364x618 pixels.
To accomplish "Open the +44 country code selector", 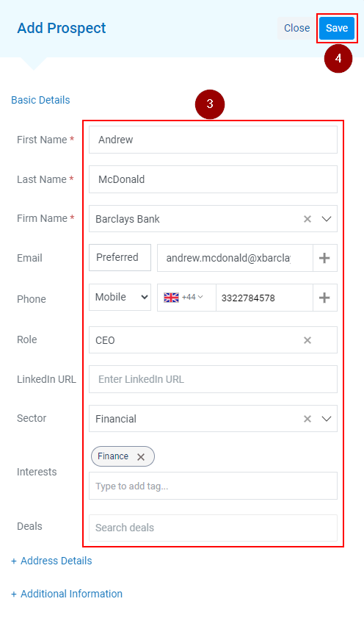I will click(192, 297).
